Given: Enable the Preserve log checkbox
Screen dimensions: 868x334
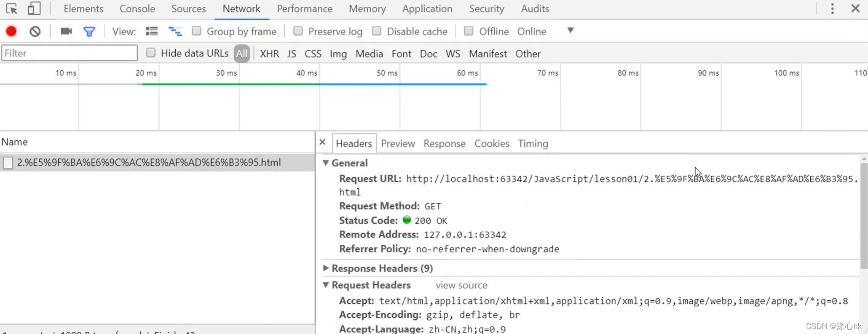Looking at the screenshot, I should tap(298, 31).
